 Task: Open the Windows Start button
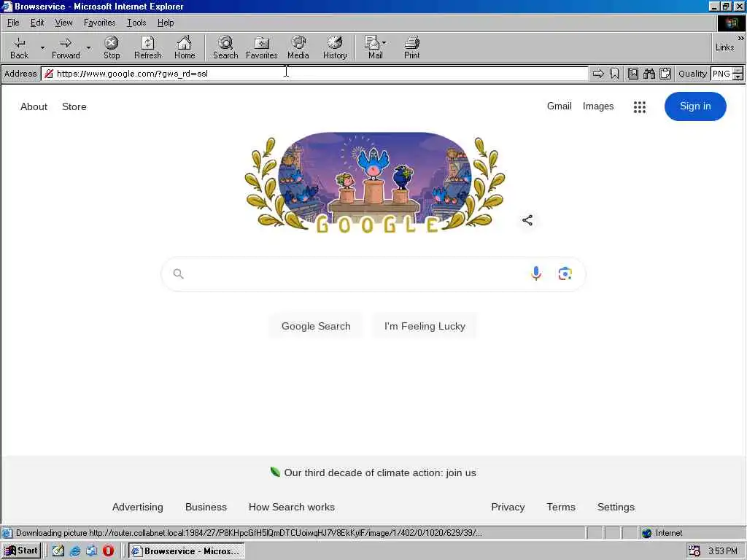21,551
